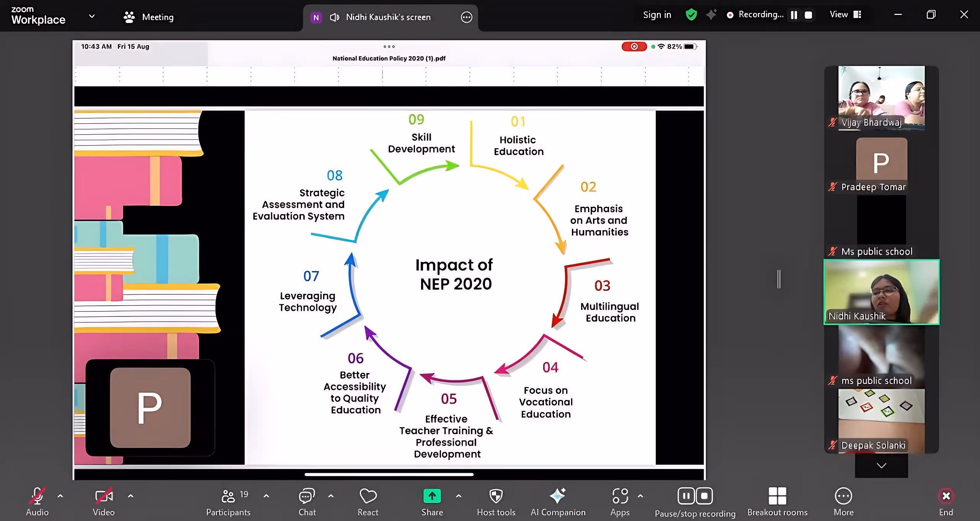Open the Apps icon

click(620, 496)
